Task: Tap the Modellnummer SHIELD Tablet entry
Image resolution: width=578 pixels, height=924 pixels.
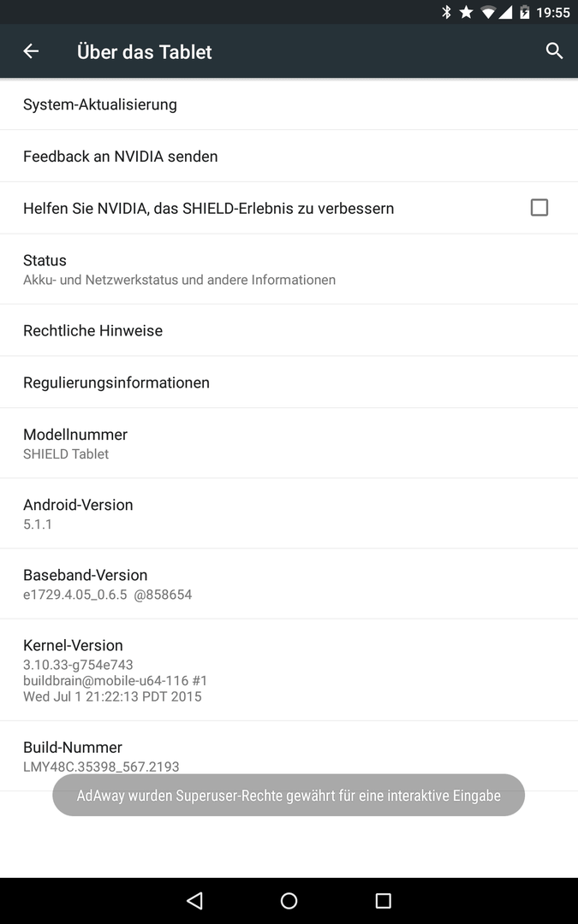Action: (289, 443)
